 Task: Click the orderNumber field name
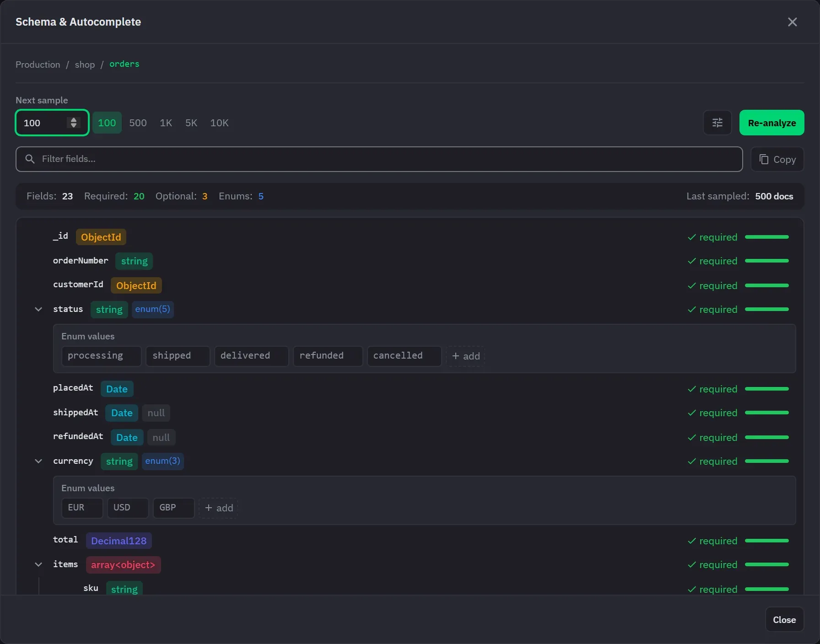click(x=81, y=261)
